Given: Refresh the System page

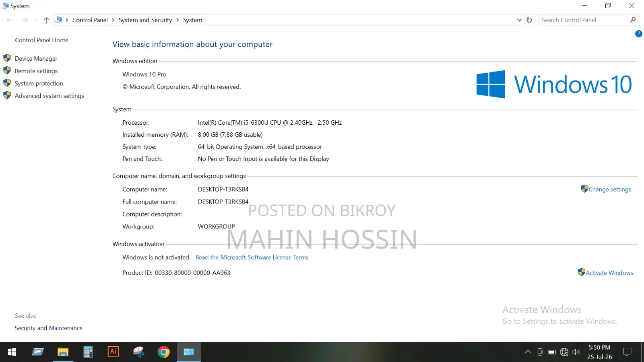Looking at the screenshot, I should (529, 20).
